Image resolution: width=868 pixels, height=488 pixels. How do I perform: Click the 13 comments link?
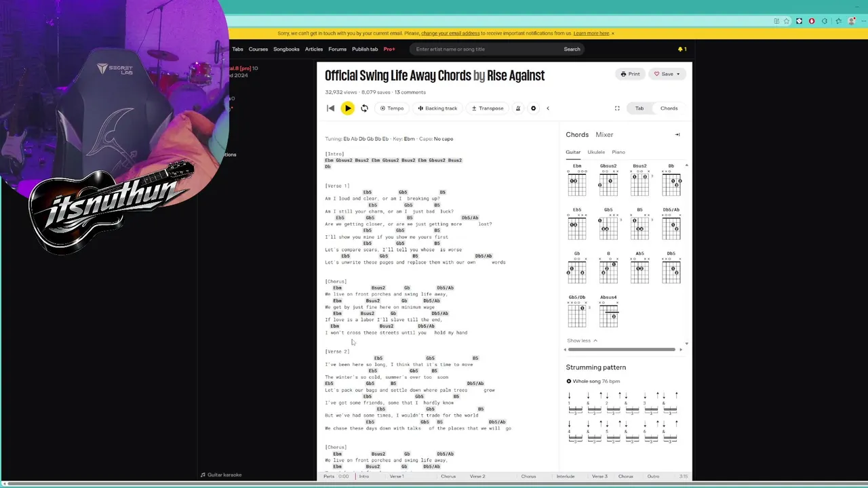(410, 92)
